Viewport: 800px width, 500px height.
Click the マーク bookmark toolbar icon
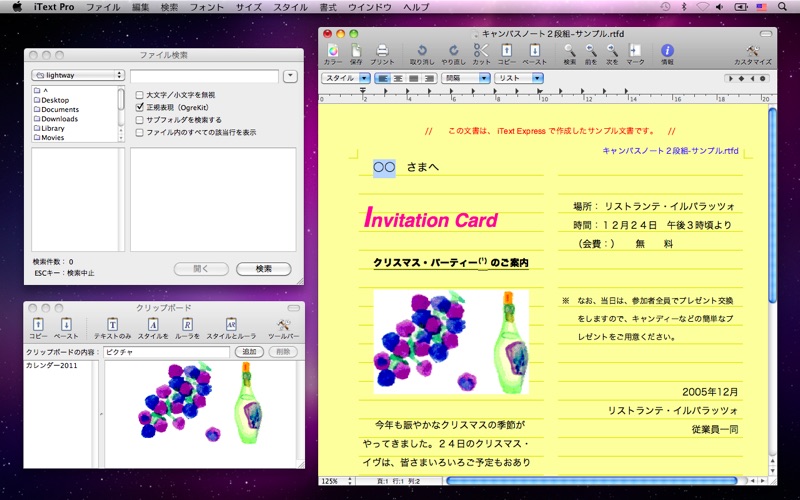635,51
